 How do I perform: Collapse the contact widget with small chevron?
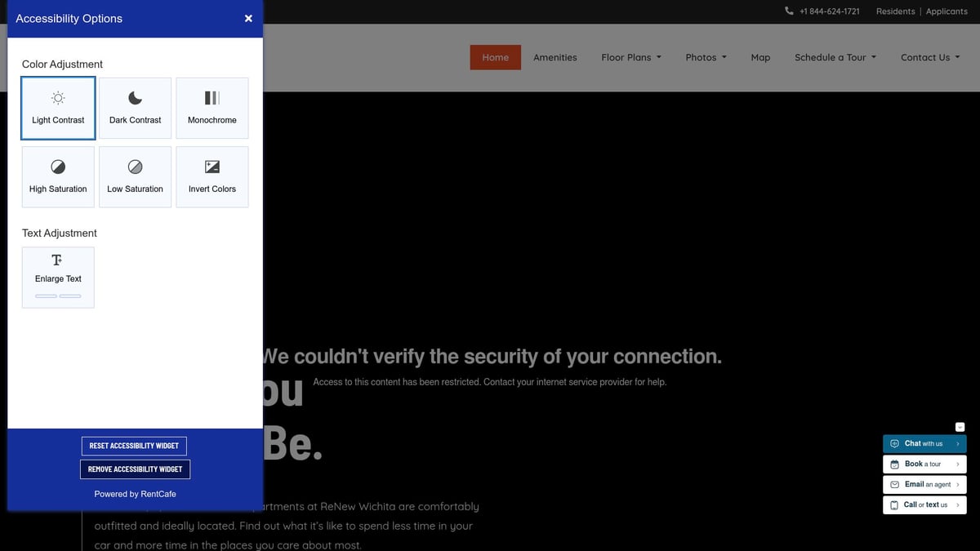(960, 427)
